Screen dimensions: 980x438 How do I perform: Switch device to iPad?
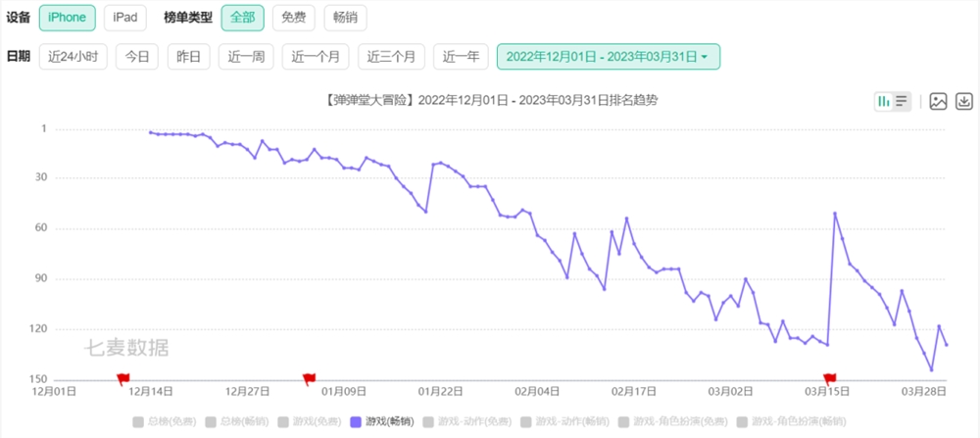point(125,18)
